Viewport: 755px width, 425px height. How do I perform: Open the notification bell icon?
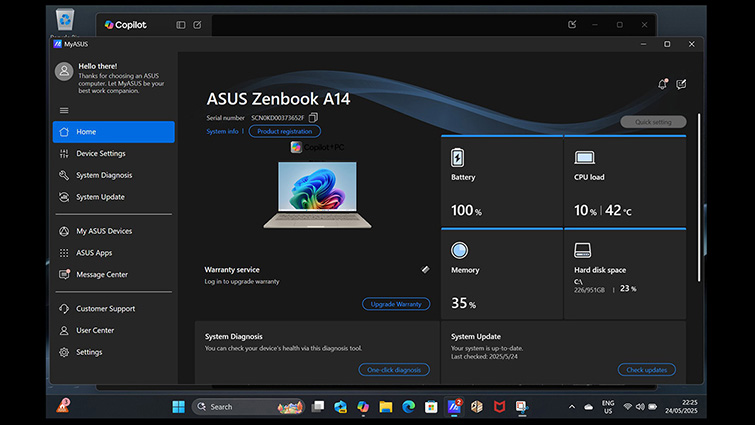click(x=663, y=84)
